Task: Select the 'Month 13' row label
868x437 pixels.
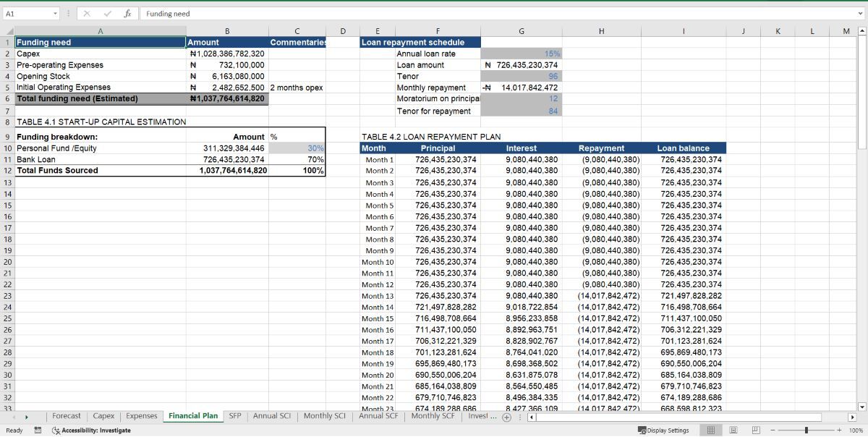Action: point(377,296)
